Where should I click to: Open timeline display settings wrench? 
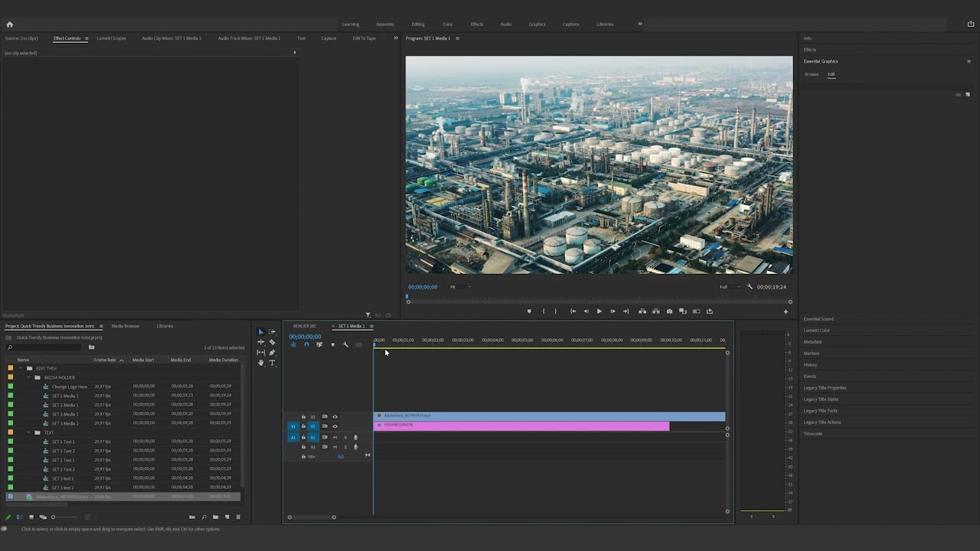[x=345, y=345]
